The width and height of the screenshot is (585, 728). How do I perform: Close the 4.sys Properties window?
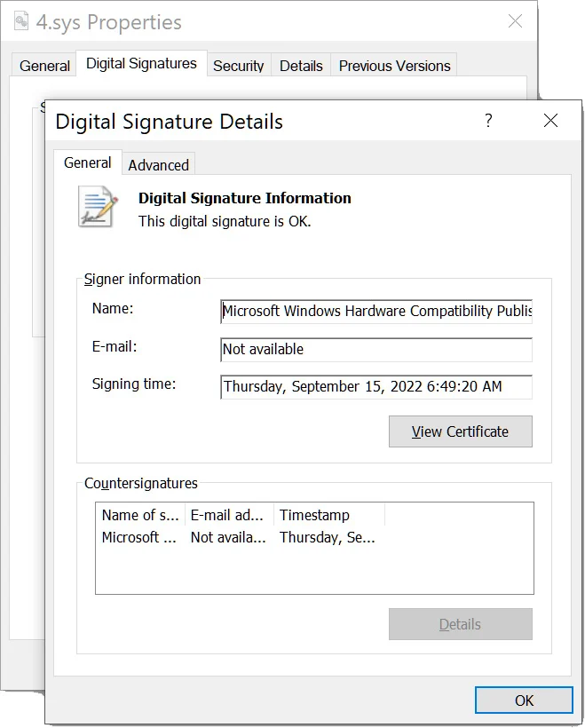[x=515, y=21]
